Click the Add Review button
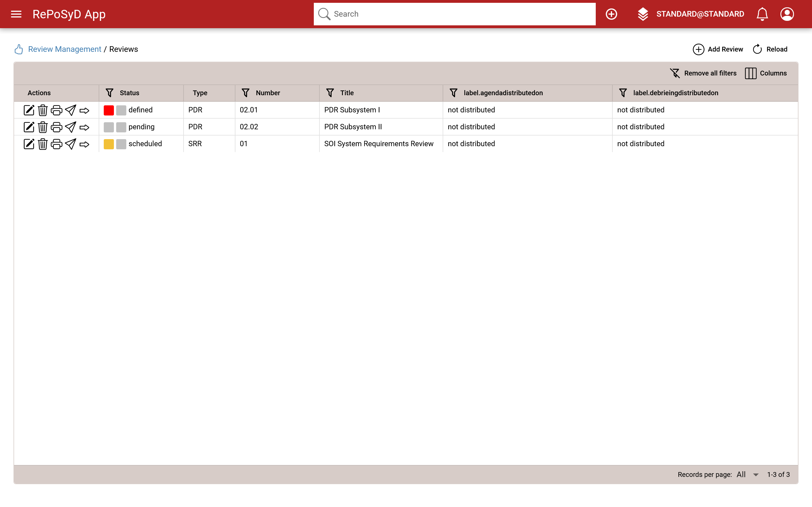 [718, 49]
